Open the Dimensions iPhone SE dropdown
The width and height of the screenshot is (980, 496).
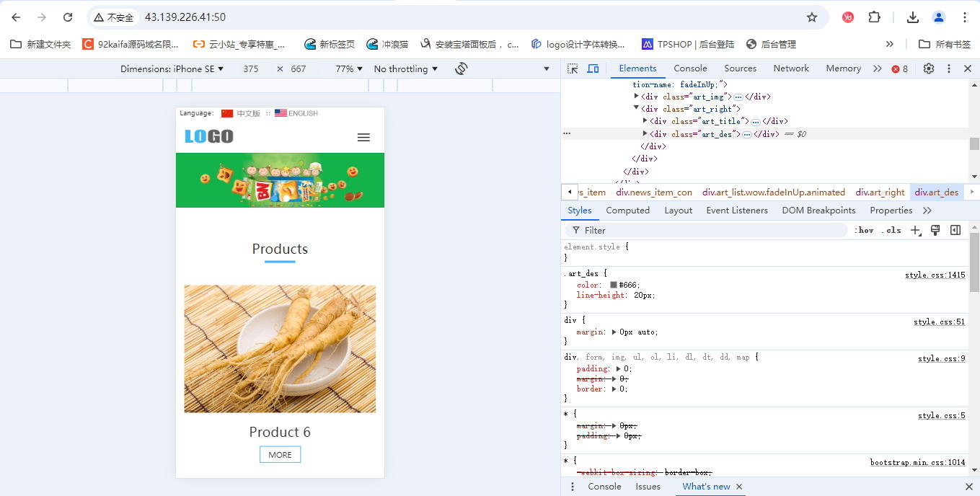coord(172,68)
